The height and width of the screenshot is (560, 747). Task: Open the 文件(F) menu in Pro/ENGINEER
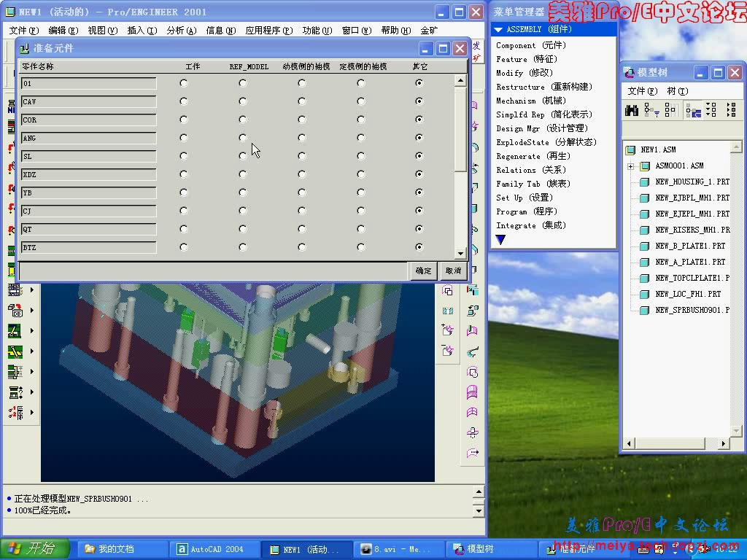24,31
